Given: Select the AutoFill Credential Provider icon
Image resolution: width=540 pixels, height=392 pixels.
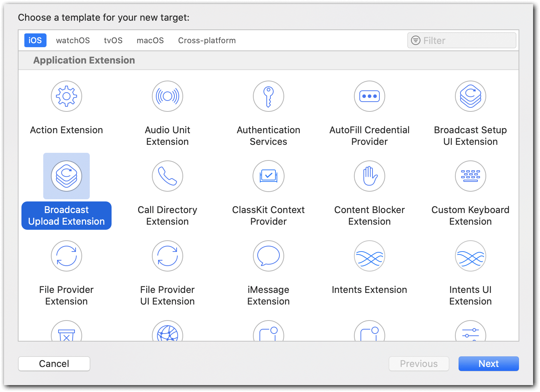Looking at the screenshot, I should pyautogui.click(x=370, y=96).
